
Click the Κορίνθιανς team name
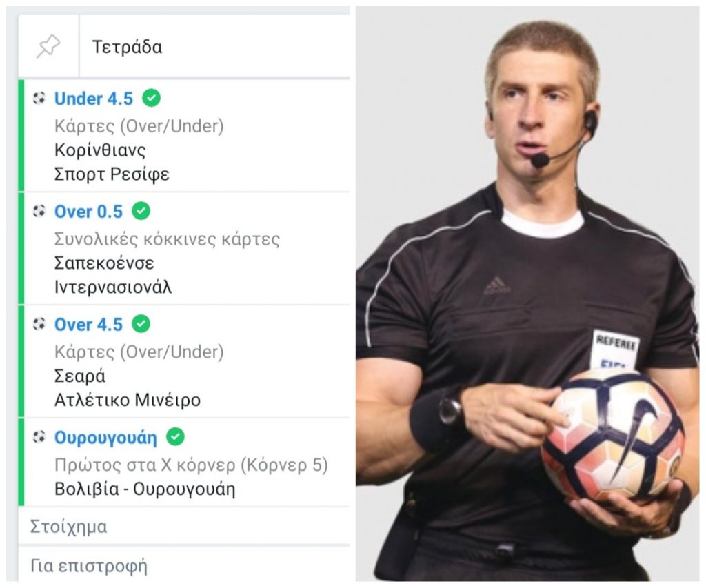click(x=100, y=150)
